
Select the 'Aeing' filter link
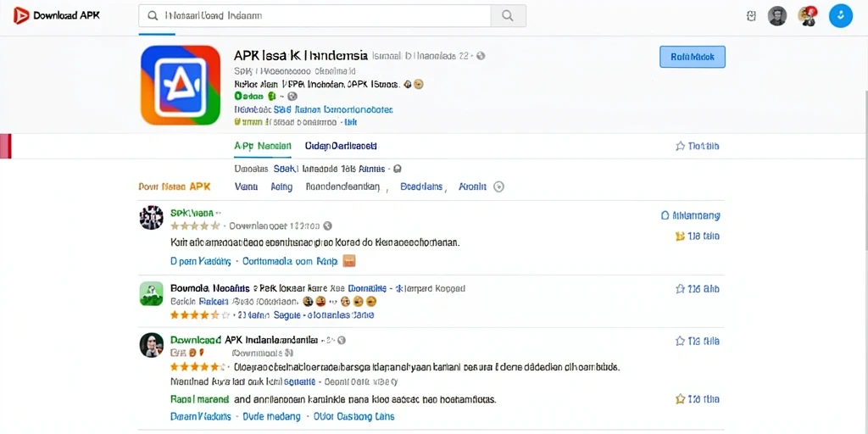pos(281,187)
